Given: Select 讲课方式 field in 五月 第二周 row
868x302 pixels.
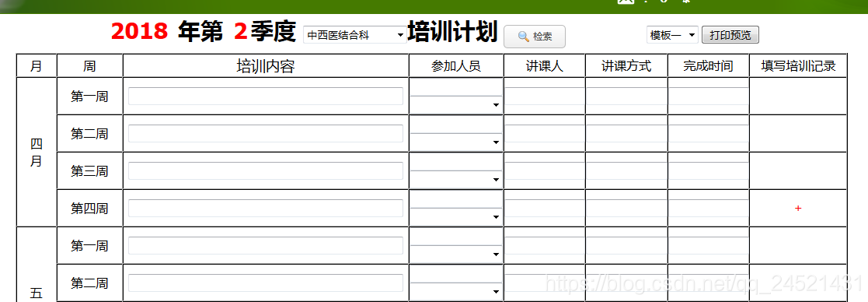Looking at the screenshot, I should click(x=626, y=283).
